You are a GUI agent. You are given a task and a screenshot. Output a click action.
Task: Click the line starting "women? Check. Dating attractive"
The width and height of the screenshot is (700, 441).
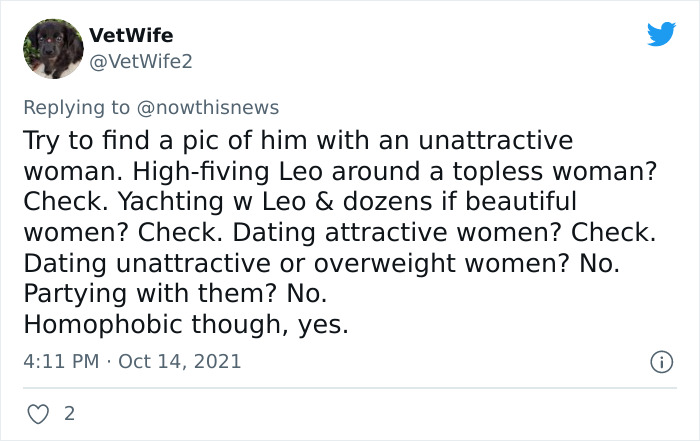pos(338,233)
